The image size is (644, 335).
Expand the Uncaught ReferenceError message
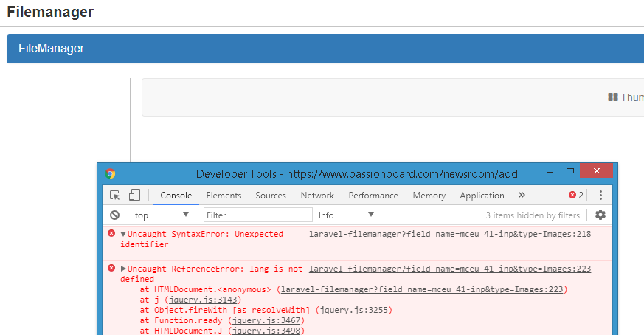(122, 269)
